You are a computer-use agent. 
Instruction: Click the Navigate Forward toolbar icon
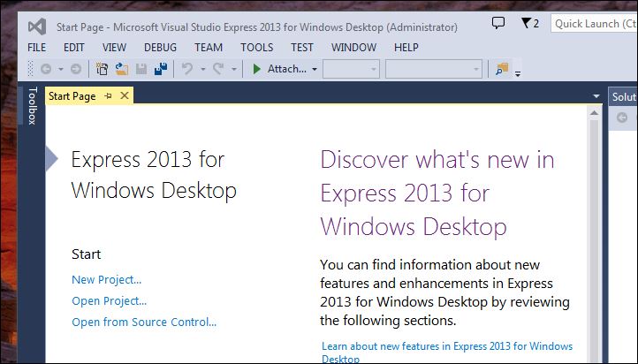click(76, 69)
